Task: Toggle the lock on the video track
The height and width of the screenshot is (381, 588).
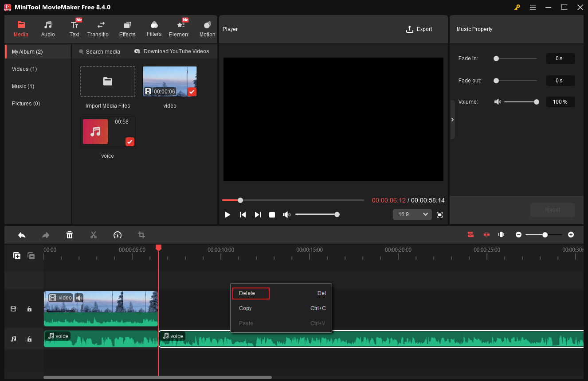Action: [29, 309]
